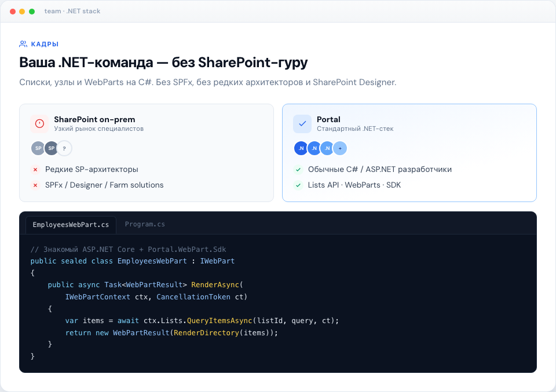556x392 pixels.
Task: Click 'return new WebPartResult' code statement
Action: [x=118, y=333]
